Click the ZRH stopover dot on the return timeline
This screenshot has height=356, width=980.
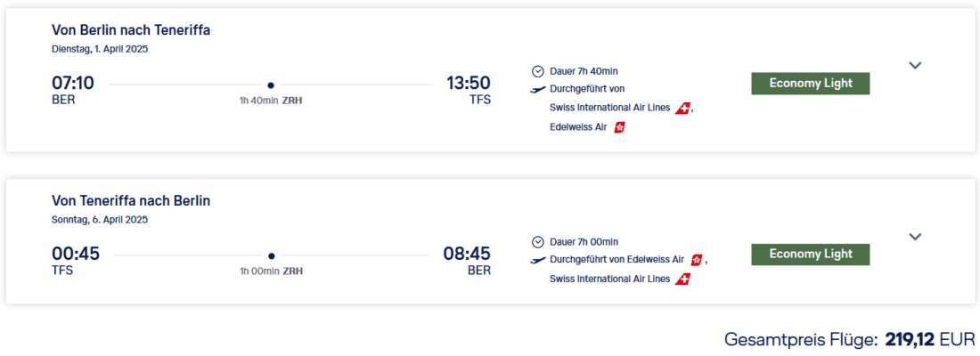(x=271, y=256)
